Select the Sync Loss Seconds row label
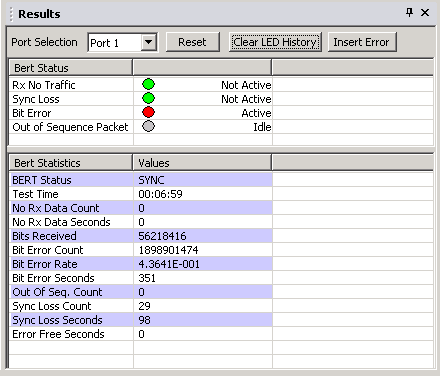The width and height of the screenshot is (440, 376). (x=57, y=320)
